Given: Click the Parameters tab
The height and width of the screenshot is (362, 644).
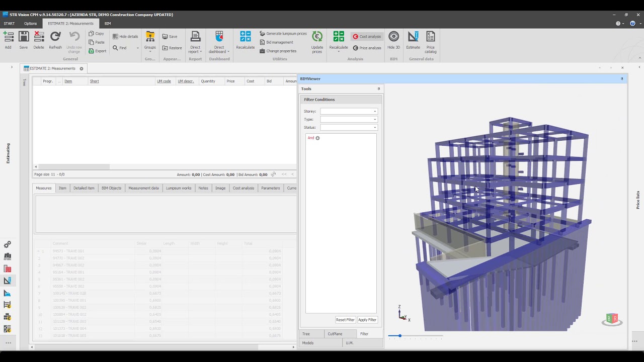Looking at the screenshot, I should pyautogui.click(x=270, y=188).
